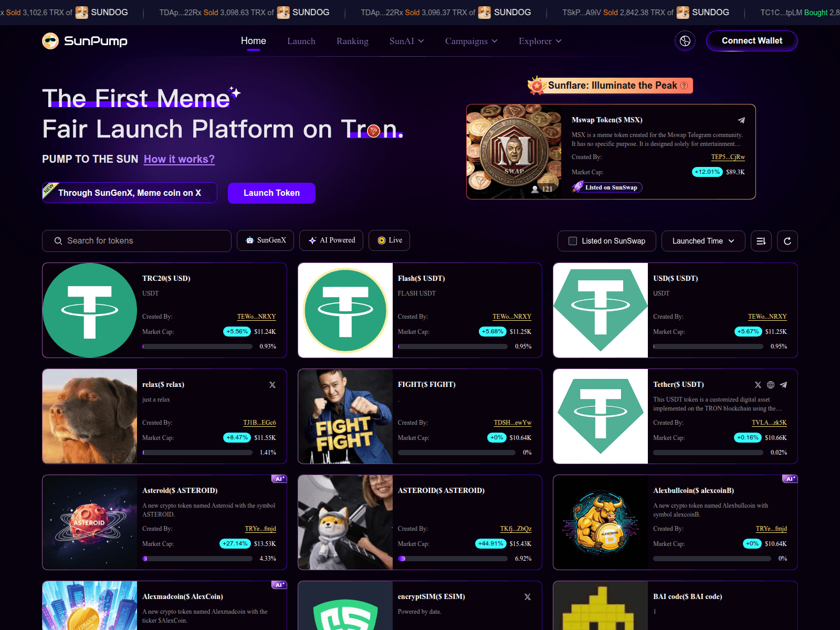Click ASTEROID 6.92% progress bar

point(453,559)
